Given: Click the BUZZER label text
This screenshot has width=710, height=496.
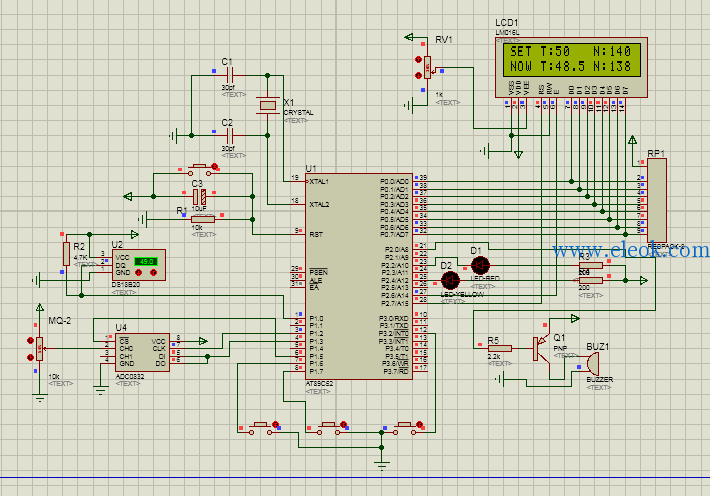Looking at the screenshot, I should coord(600,380).
